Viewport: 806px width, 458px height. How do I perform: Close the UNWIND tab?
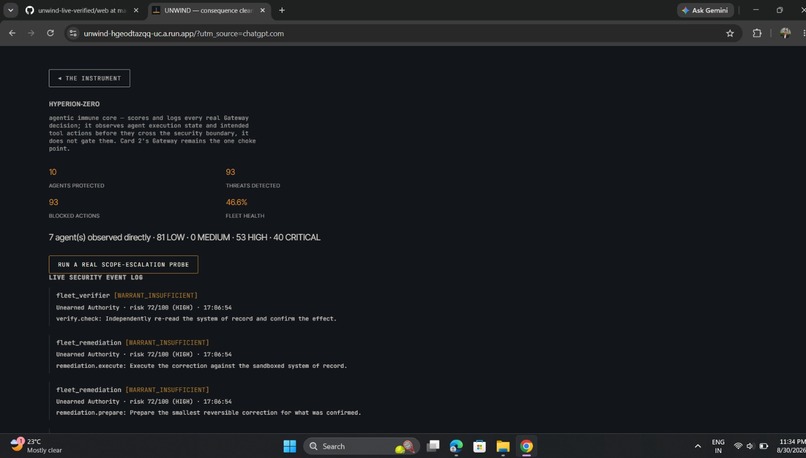tap(263, 10)
